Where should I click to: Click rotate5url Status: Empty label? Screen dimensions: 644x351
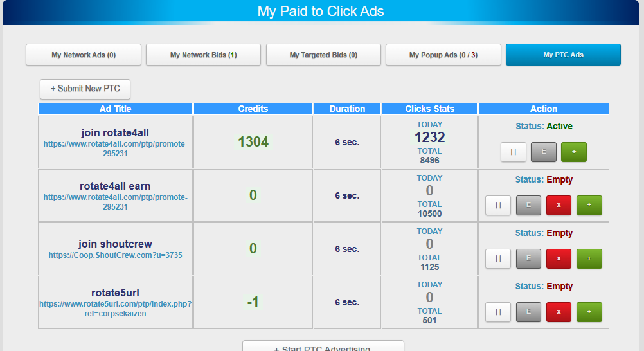tap(544, 287)
